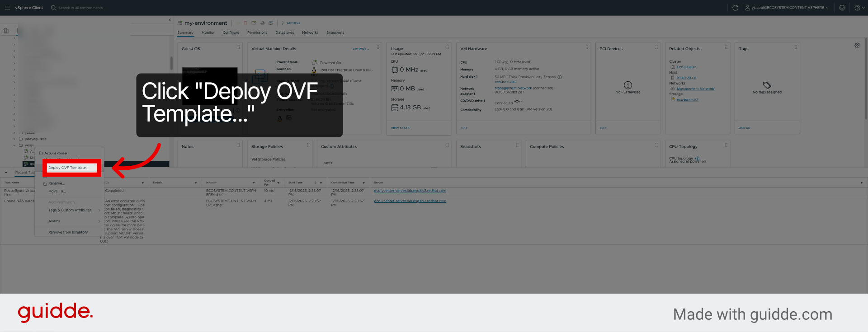Click the Power On play icon
868x332 pixels.
click(238, 23)
